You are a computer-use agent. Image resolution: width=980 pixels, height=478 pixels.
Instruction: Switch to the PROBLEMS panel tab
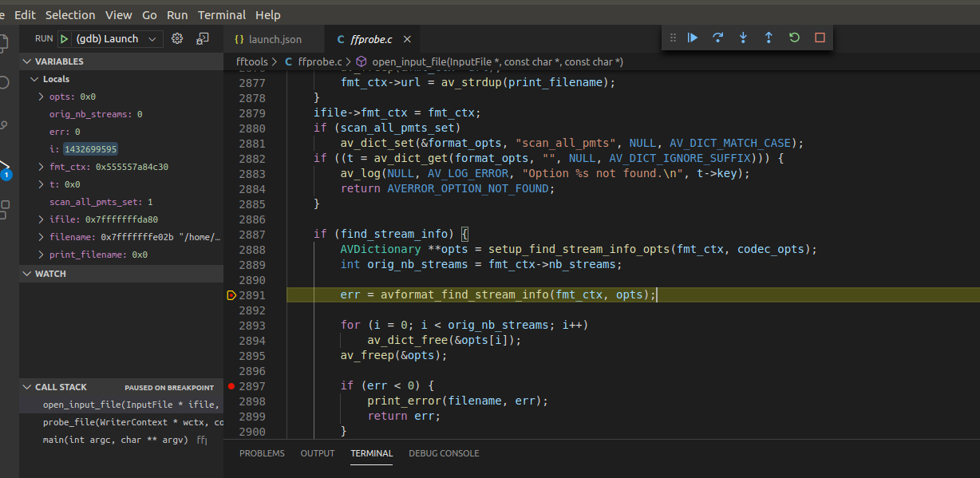click(262, 453)
